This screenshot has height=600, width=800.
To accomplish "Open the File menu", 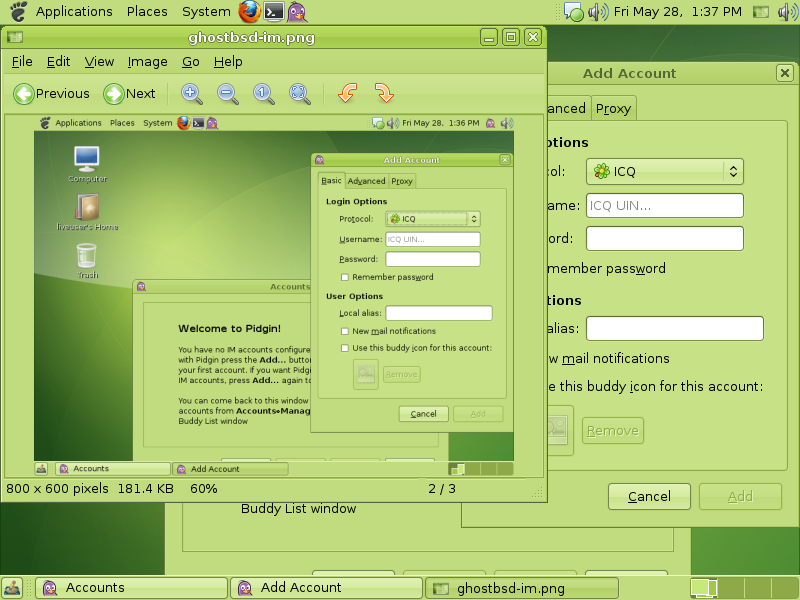I will click(x=22, y=62).
